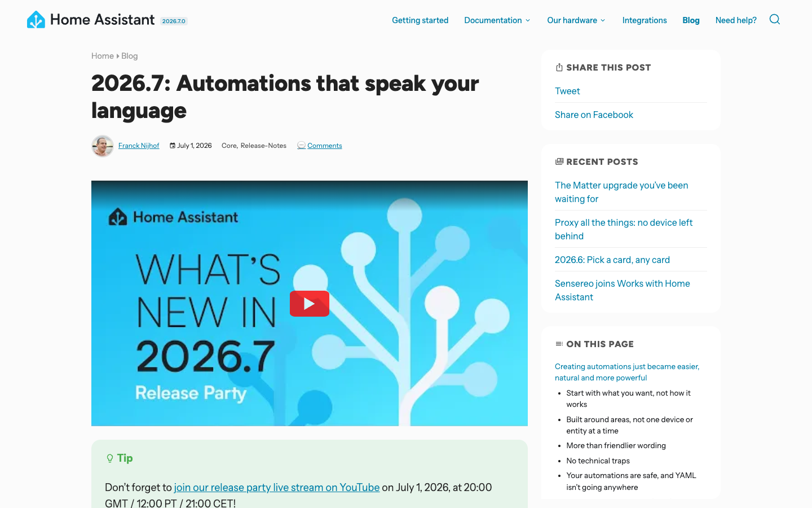Open 'Sensereo joins Works with Home Assistant'

(623, 290)
